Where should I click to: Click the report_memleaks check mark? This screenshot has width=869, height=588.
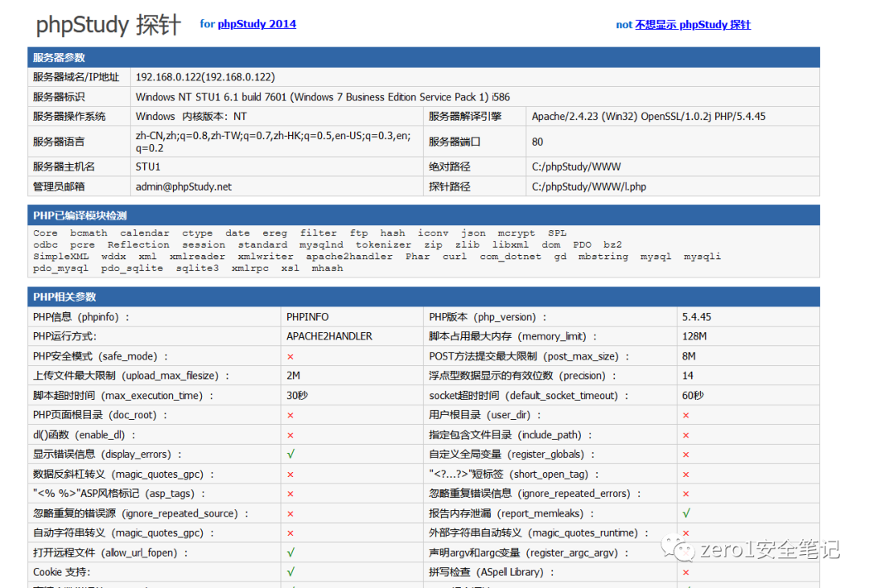pos(686,514)
